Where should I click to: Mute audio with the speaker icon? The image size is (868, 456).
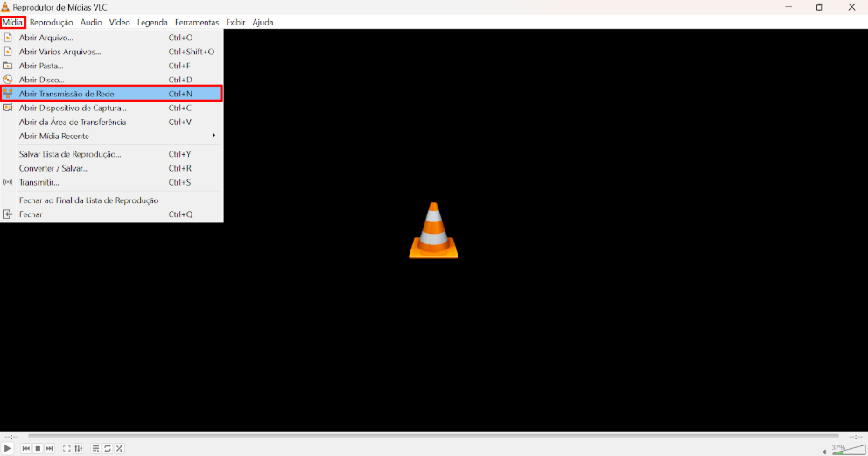tap(825, 452)
